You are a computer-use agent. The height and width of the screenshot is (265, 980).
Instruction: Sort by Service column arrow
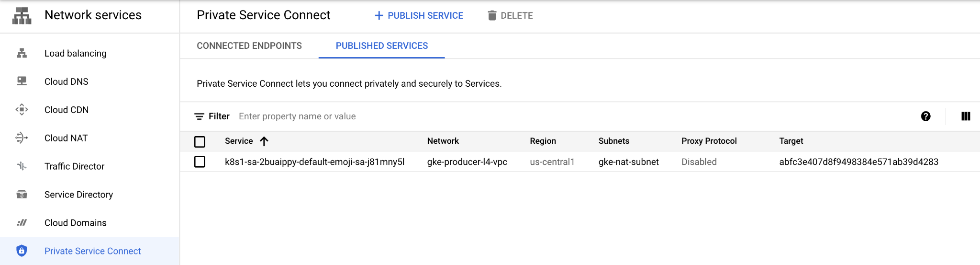point(264,141)
